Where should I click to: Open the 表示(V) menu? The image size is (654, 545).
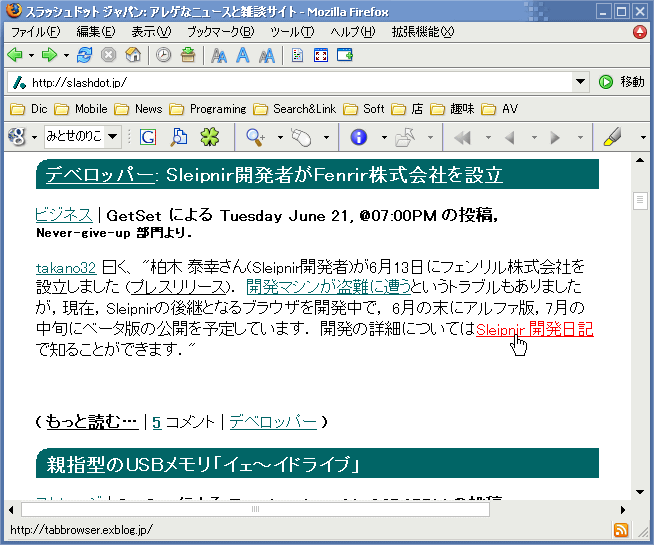[151, 32]
